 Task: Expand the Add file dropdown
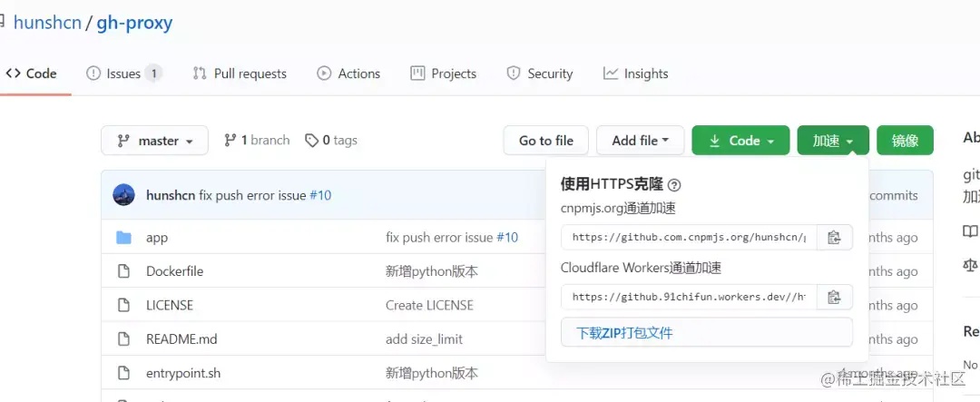point(640,141)
